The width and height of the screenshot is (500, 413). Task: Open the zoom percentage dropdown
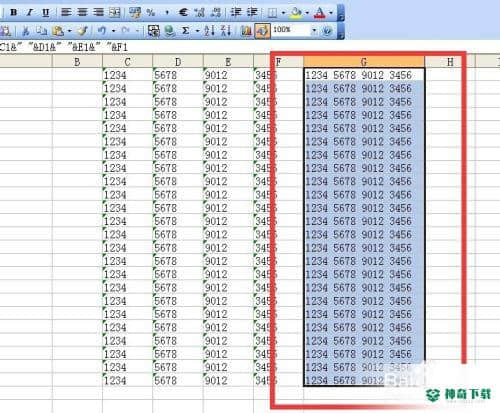pyautogui.click(x=314, y=31)
